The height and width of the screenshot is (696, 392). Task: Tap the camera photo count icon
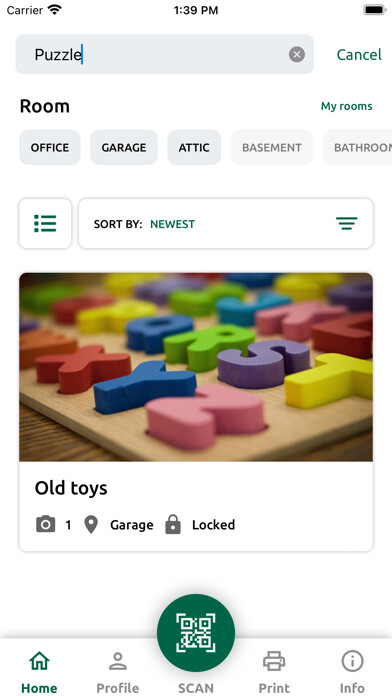click(45, 525)
